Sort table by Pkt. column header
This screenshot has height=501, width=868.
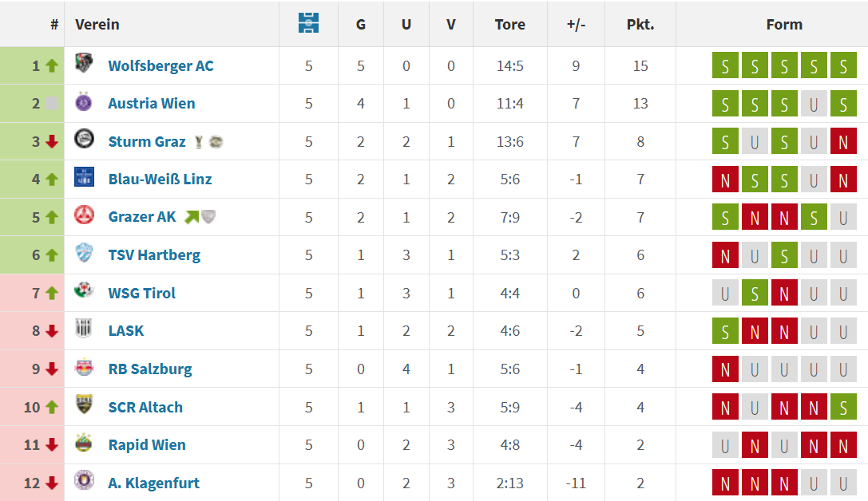tap(640, 24)
